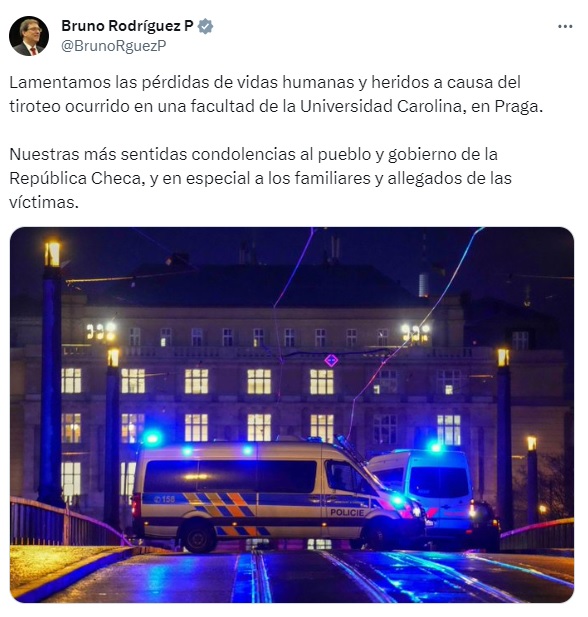The height and width of the screenshot is (617, 588).
Task: Click the POLICIE label on the van
Action: point(347,512)
